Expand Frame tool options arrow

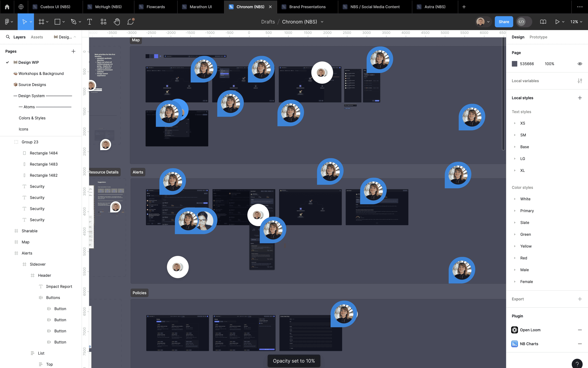click(47, 22)
